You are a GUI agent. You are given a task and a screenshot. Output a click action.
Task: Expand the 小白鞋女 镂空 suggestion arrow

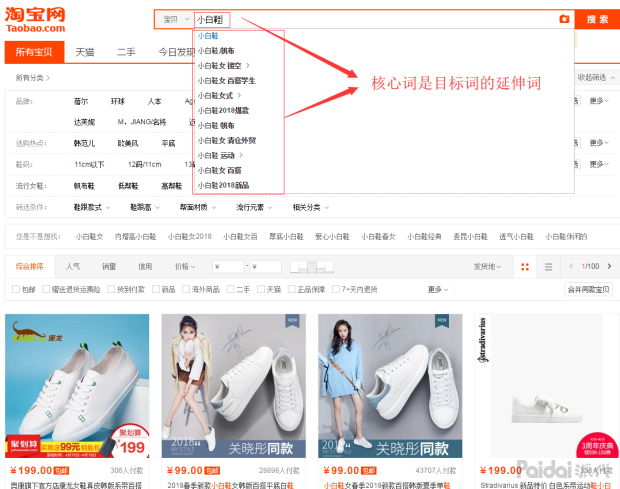(248, 65)
